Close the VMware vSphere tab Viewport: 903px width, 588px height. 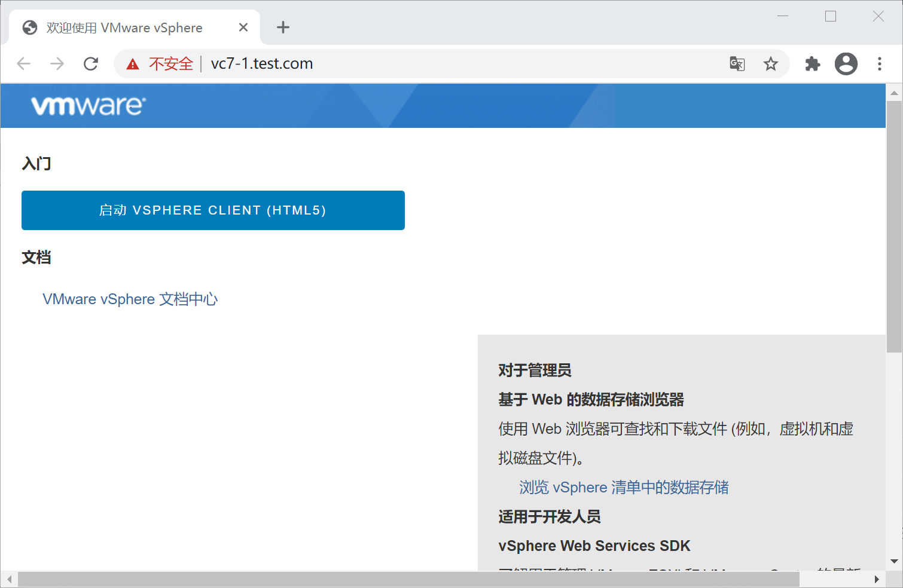coord(243,27)
